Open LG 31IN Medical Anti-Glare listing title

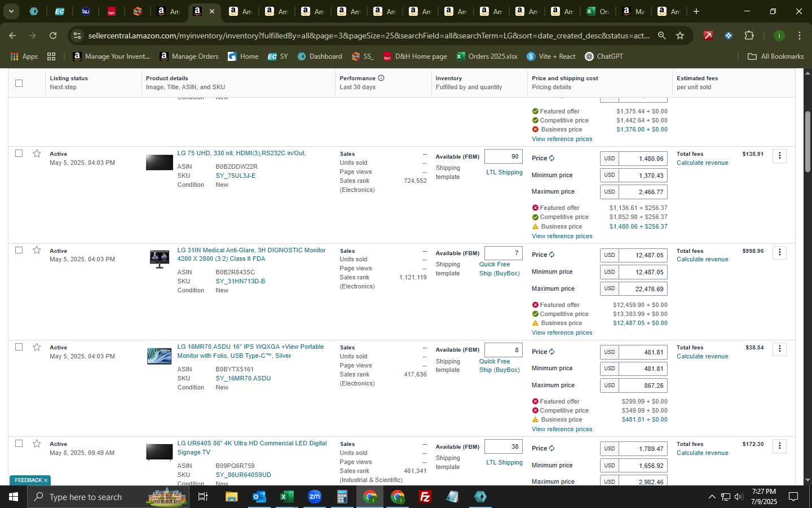pyautogui.click(x=251, y=255)
